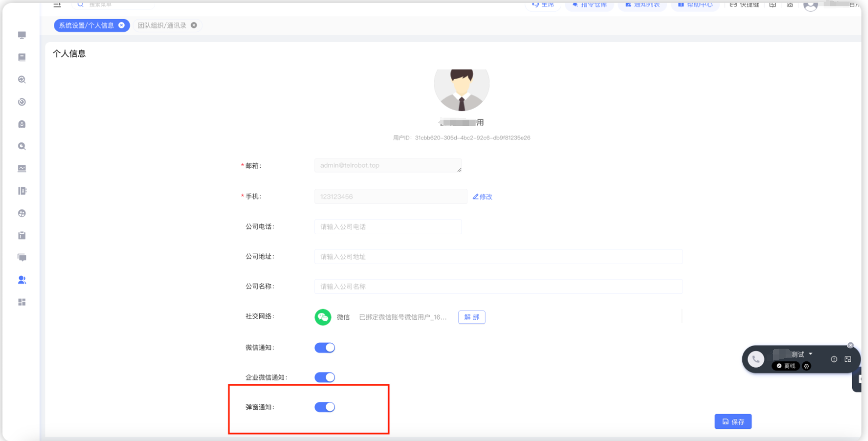Click the 修改 link next to phone number
868x441 pixels.
coord(483,197)
